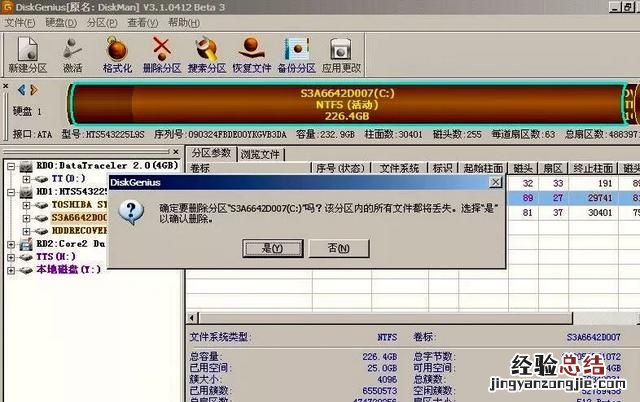Click the RD0 DataTraceler disk icon
The width and height of the screenshot is (640, 402).
pos(26,166)
